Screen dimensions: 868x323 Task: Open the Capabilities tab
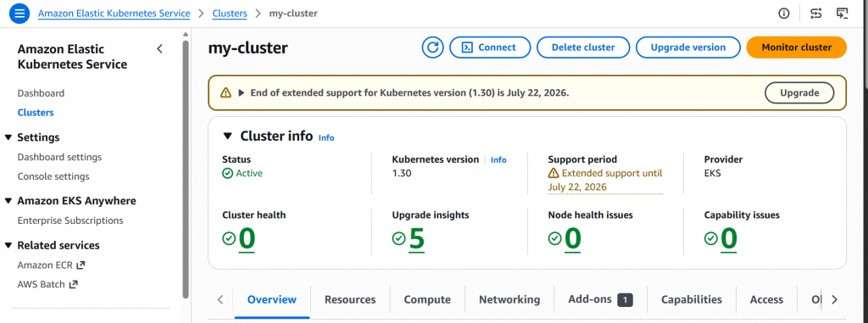(x=692, y=300)
